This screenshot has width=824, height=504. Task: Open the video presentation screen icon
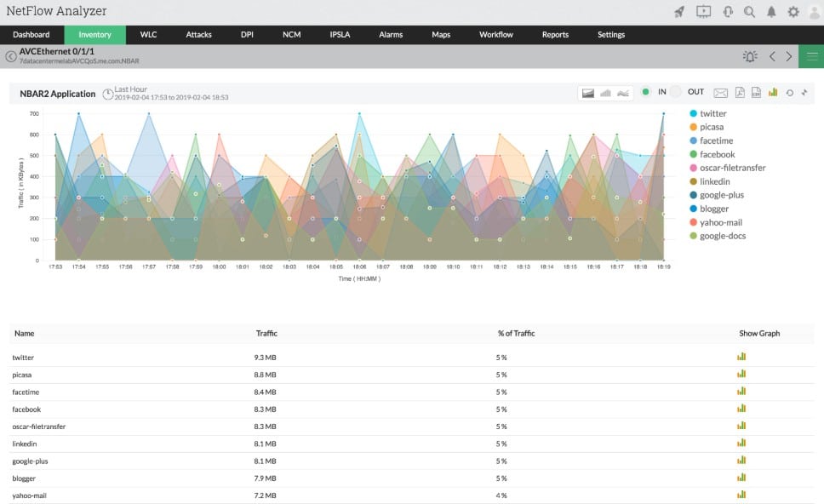pos(703,12)
